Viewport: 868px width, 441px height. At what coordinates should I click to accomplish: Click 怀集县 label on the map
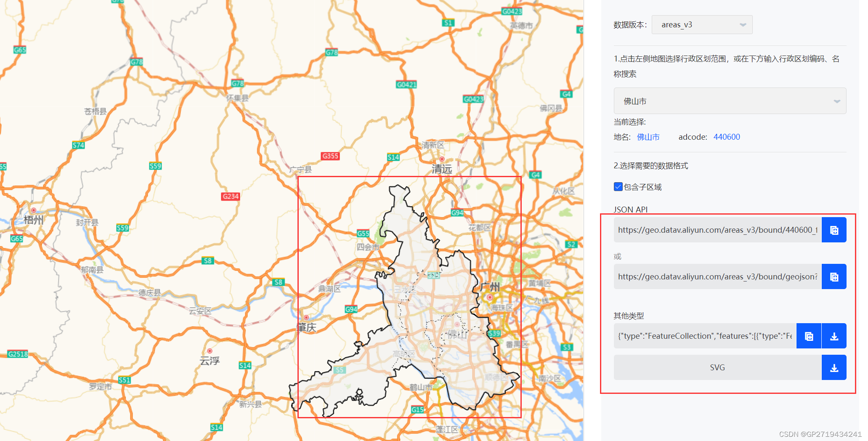click(x=237, y=98)
